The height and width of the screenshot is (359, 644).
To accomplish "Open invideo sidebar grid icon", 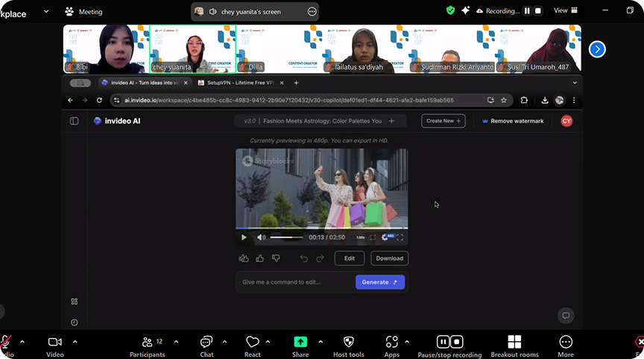I will pyautogui.click(x=75, y=302).
